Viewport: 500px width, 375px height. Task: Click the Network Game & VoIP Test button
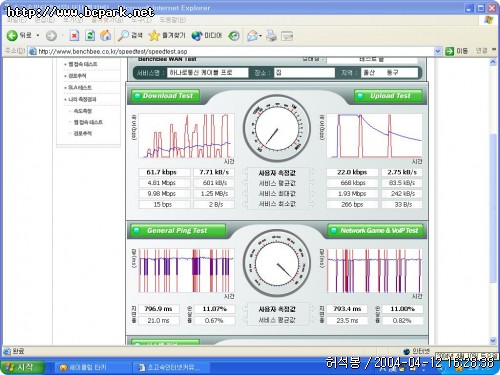(x=376, y=231)
